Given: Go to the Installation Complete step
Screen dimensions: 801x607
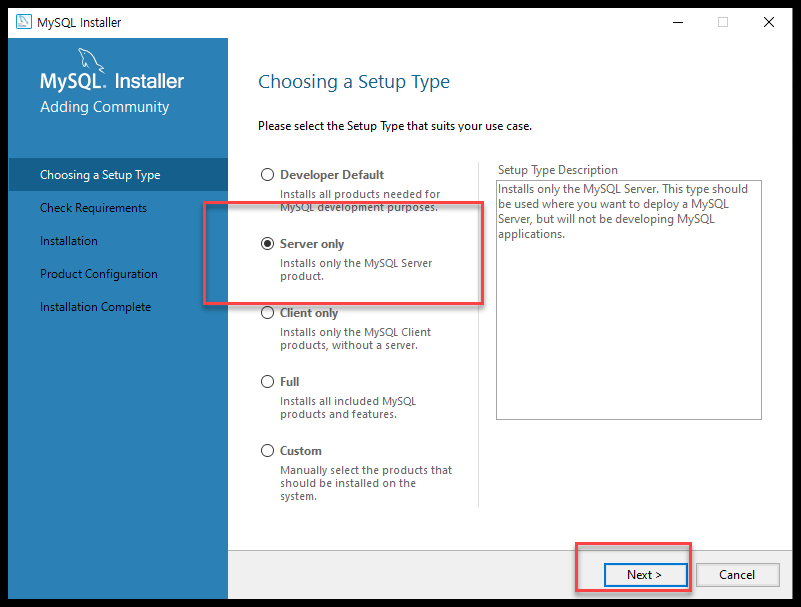Looking at the screenshot, I should pyautogui.click(x=96, y=307).
